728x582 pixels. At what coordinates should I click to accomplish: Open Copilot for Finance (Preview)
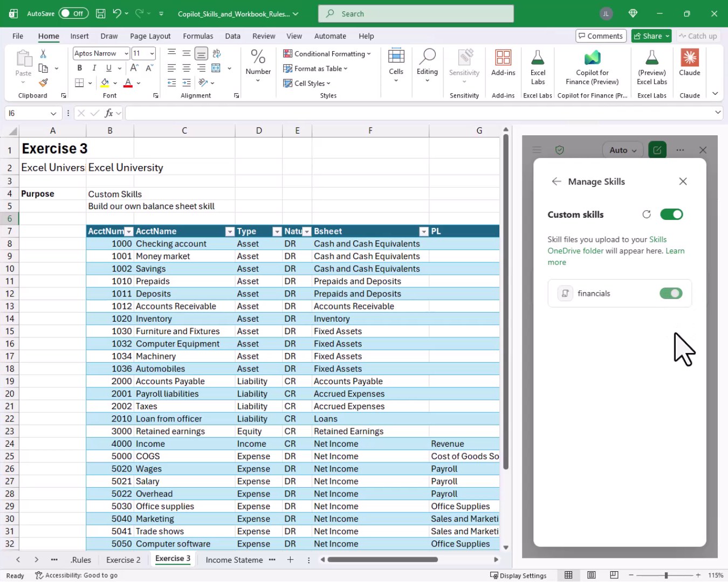click(592, 67)
